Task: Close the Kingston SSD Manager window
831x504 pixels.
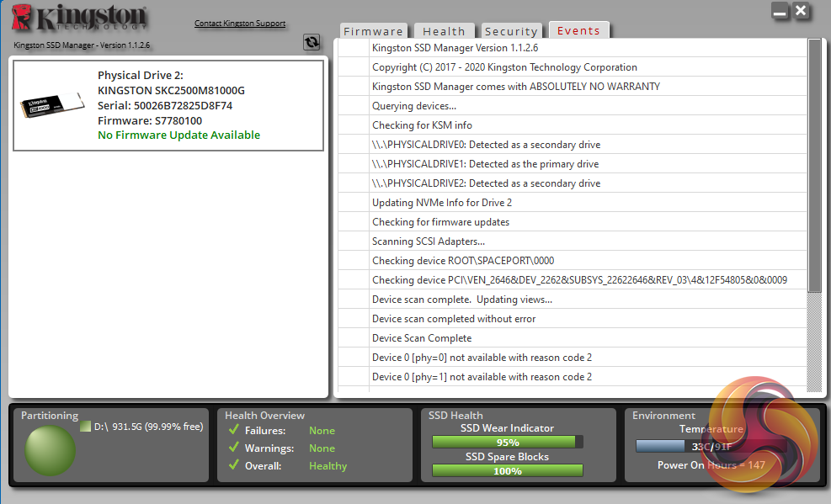Action: tap(801, 11)
